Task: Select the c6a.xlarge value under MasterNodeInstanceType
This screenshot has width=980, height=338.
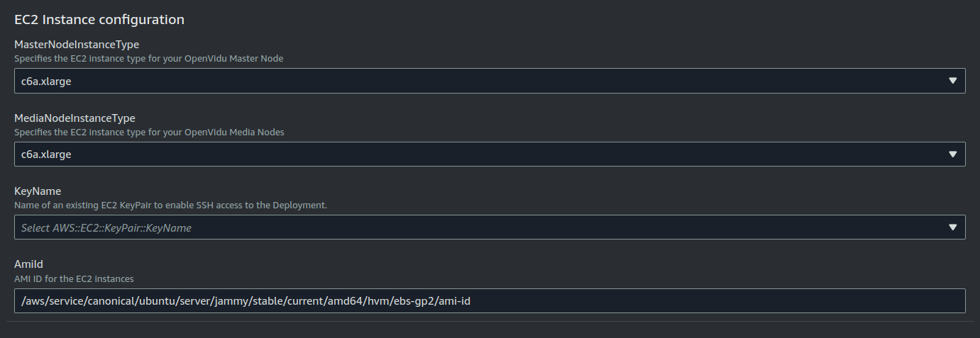Action: pyautogui.click(x=46, y=81)
